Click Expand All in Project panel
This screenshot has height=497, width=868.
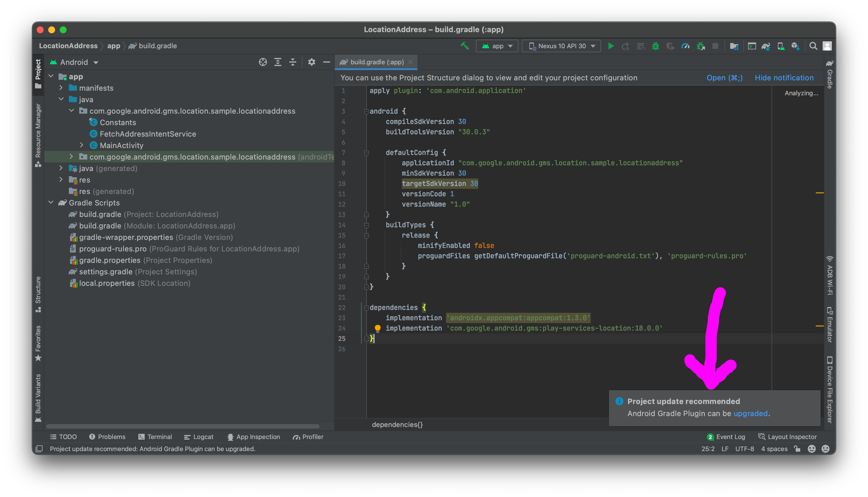pyautogui.click(x=278, y=62)
